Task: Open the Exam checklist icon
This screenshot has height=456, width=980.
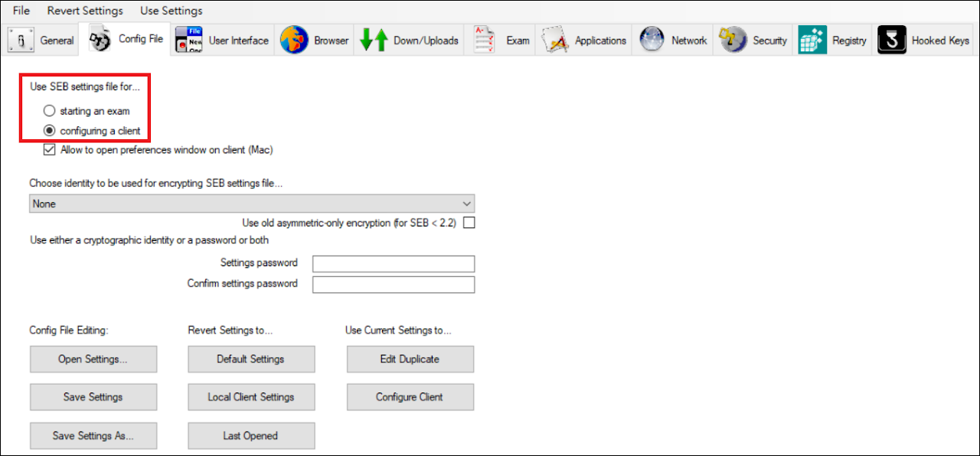Action: [x=485, y=41]
